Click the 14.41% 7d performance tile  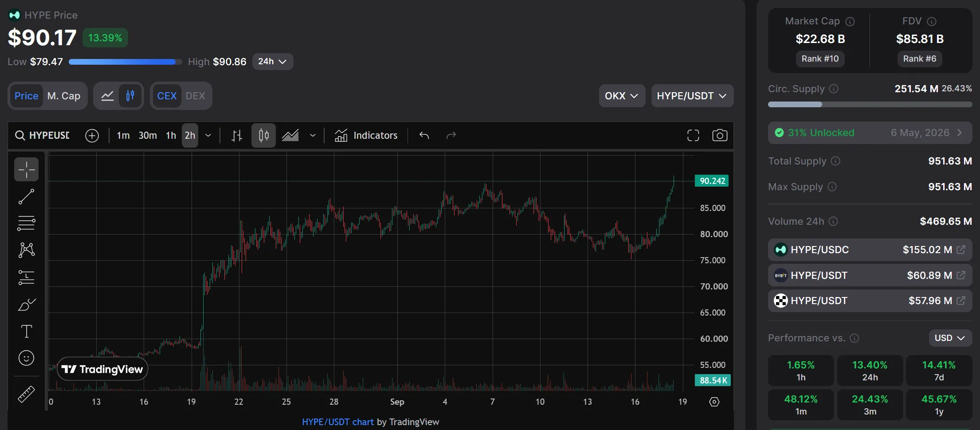tap(939, 371)
